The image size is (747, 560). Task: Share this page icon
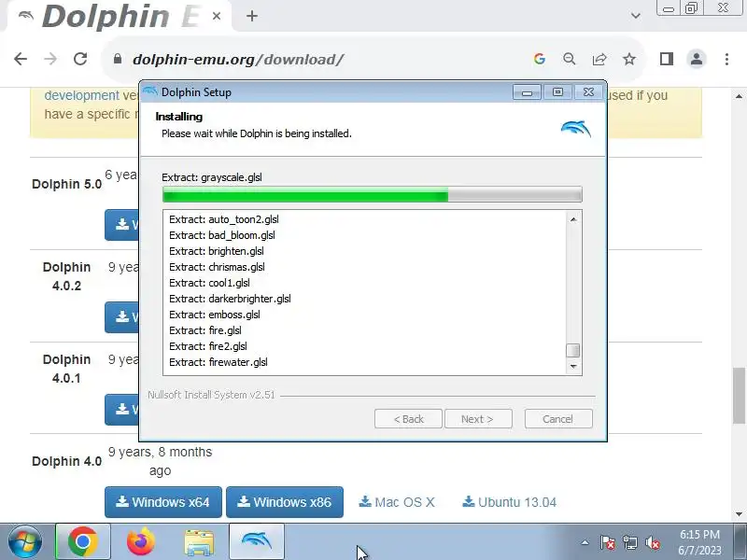[599, 59]
